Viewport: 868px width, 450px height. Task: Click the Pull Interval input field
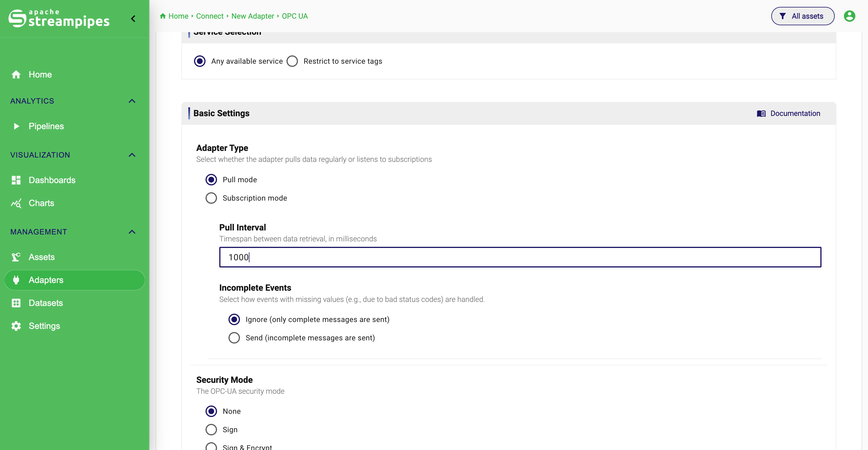point(520,257)
